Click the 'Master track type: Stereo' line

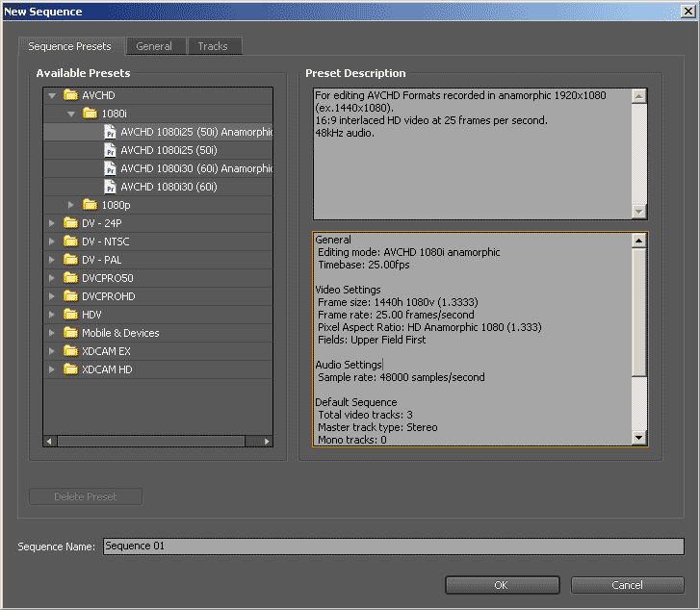[377, 427]
